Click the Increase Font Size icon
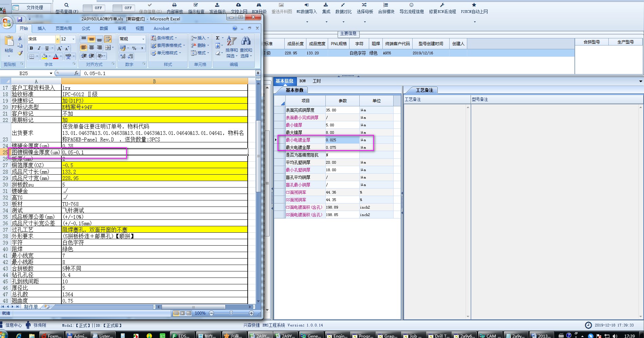644x338 pixels. 59,48
